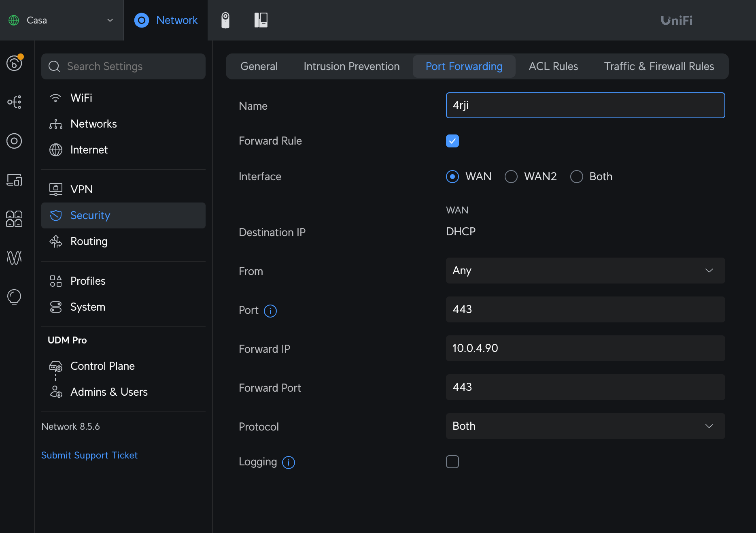Click the Port field info icon
The image size is (756, 533).
pyautogui.click(x=270, y=311)
